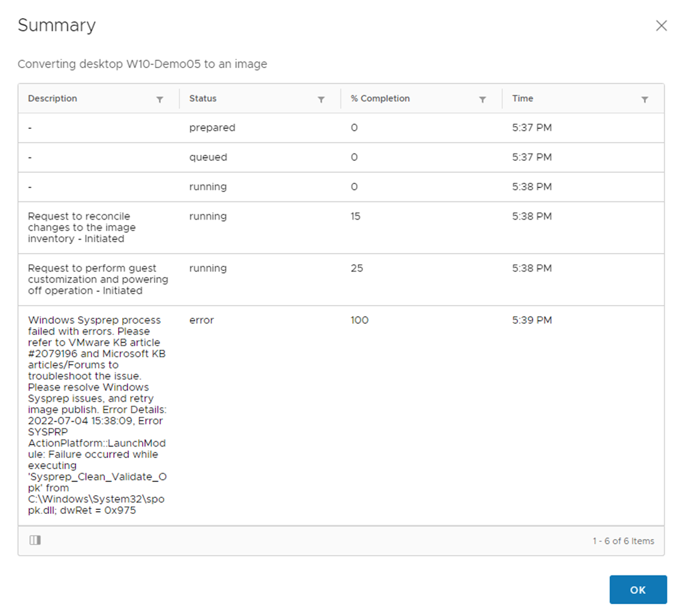Open the % Completion column filter
The height and width of the screenshot is (616, 680).
tap(482, 99)
